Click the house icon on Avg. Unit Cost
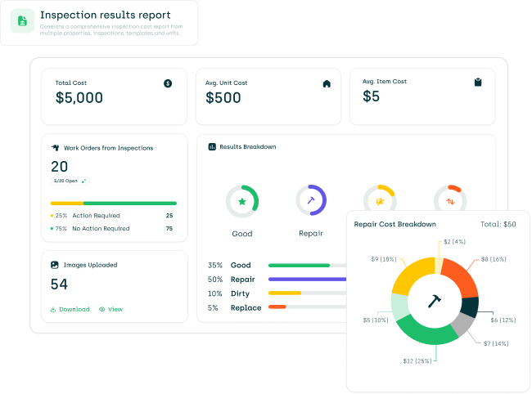The height and width of the screenshot is (394, 532). (x=327, y=83)
